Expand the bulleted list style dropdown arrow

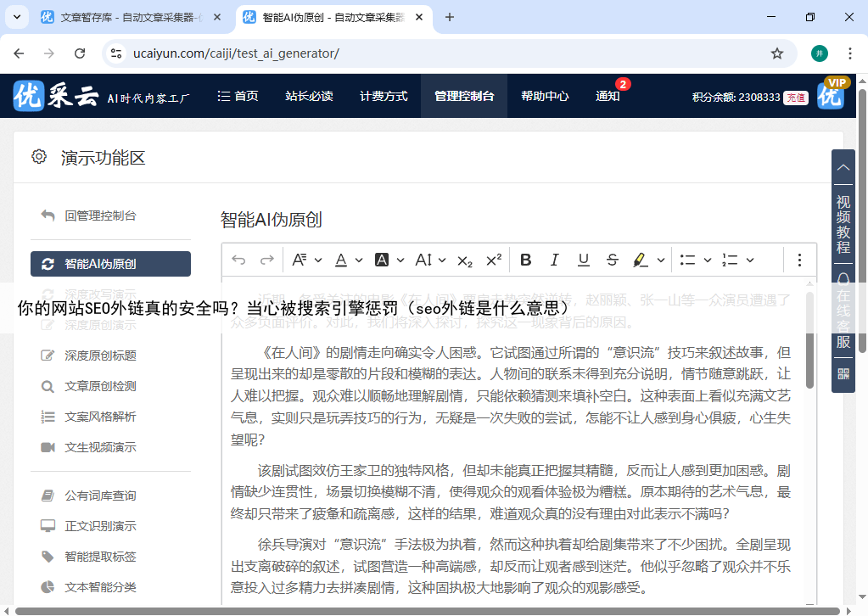708,260
